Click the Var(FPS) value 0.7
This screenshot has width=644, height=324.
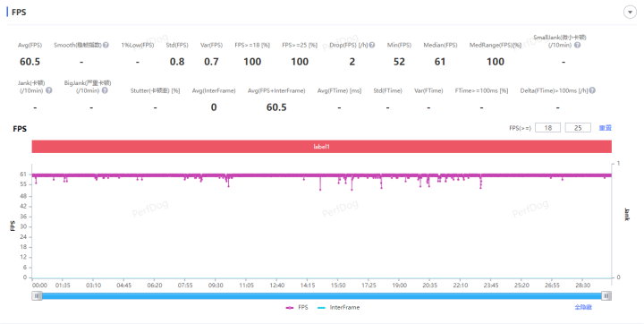click(x=211, y=62)
